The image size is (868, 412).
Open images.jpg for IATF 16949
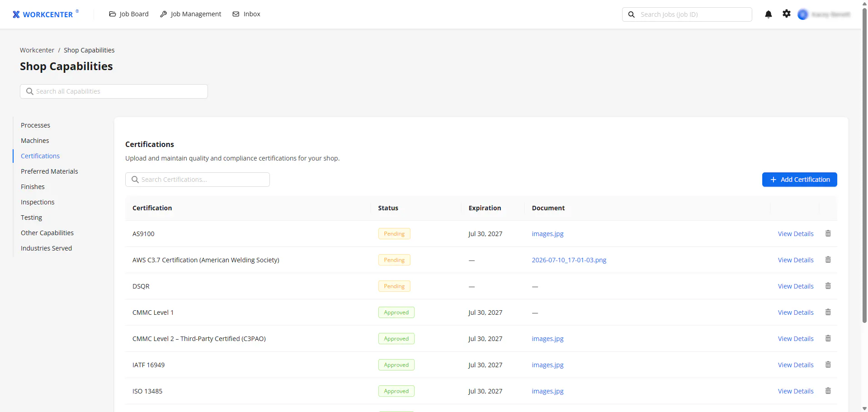[547, 365]
